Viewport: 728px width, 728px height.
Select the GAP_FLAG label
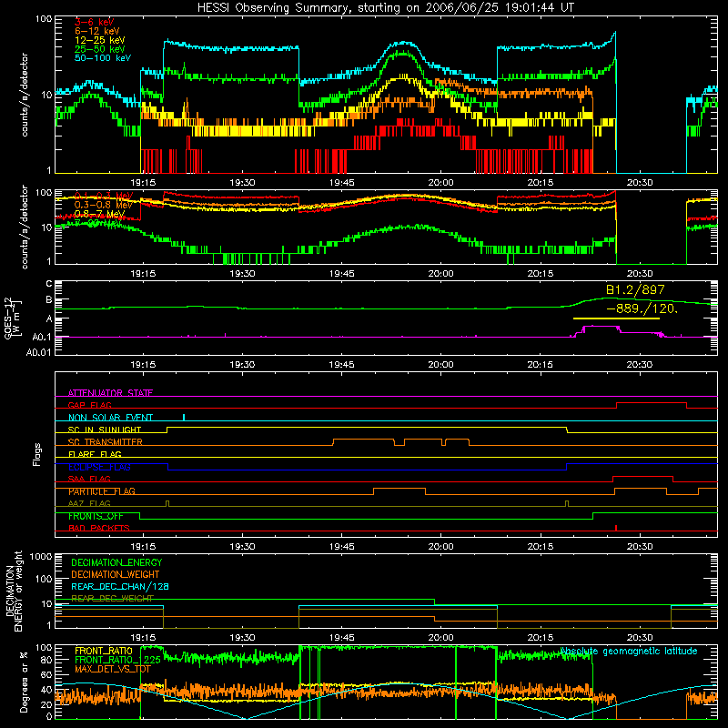coord(89,405)
